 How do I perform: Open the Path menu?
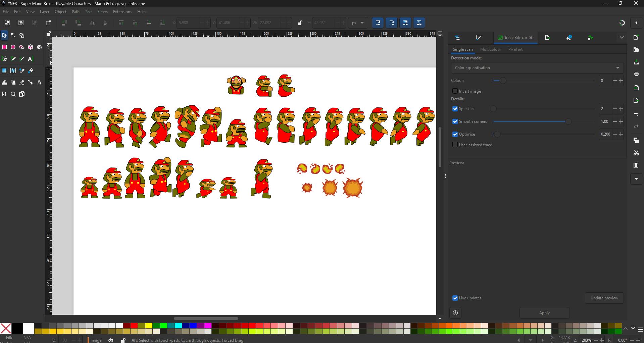[x=76, y=12]
